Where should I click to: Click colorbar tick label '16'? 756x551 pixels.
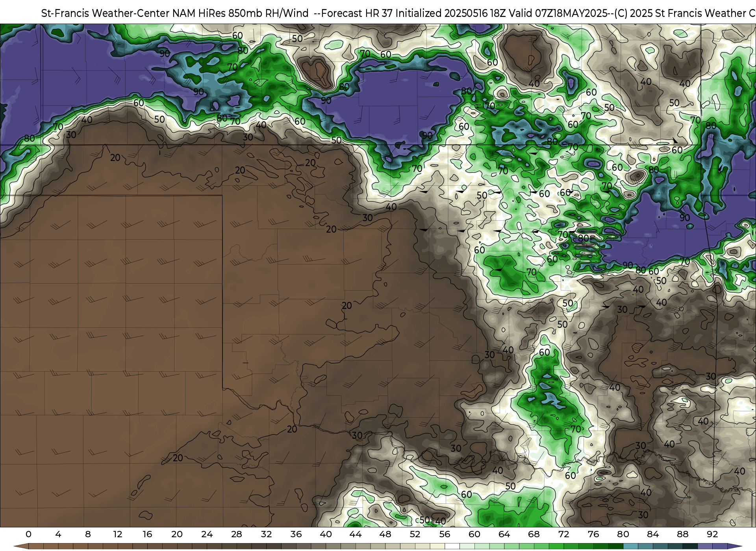pyautogui.click(x=147, y=534)
